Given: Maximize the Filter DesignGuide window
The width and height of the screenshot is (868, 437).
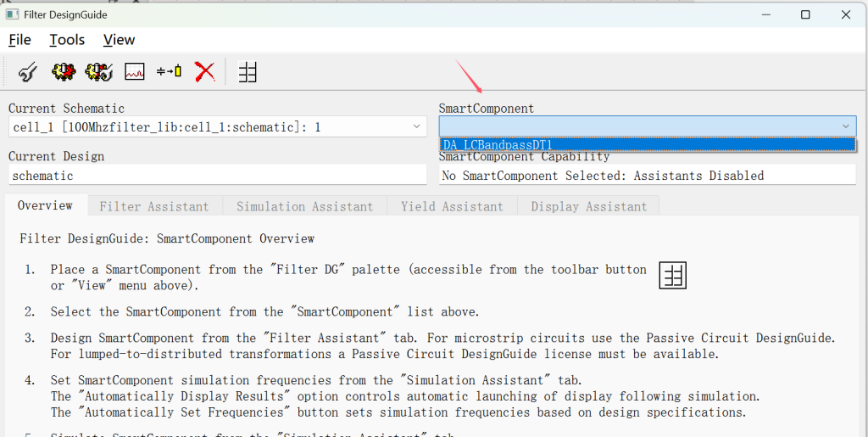Looking at the screenshot, I should pyautogui.click(x=805, y=15).
